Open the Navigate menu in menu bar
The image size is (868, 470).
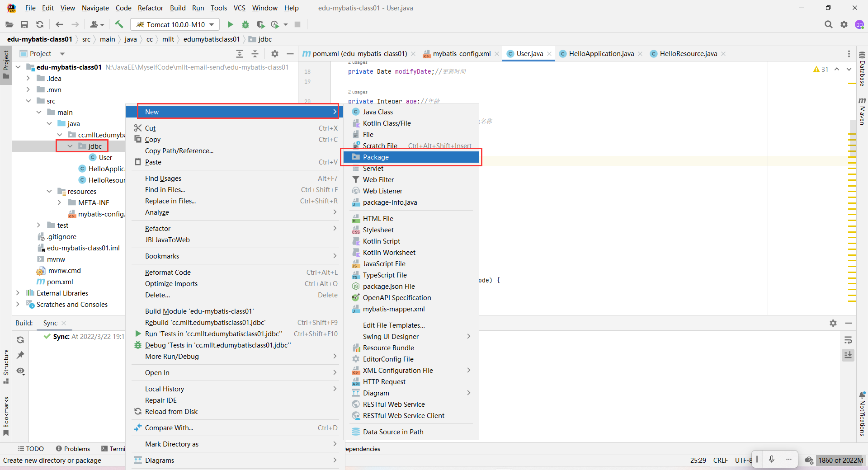point(95,8)
